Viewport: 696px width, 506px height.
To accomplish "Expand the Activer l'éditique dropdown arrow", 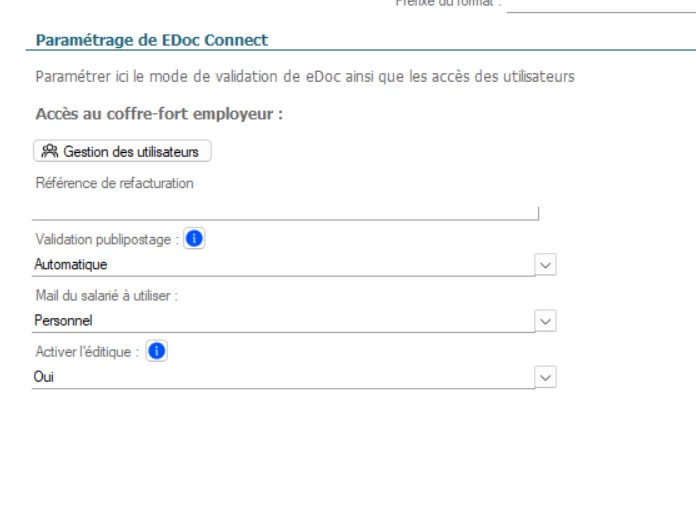I will tap(546, 376).
